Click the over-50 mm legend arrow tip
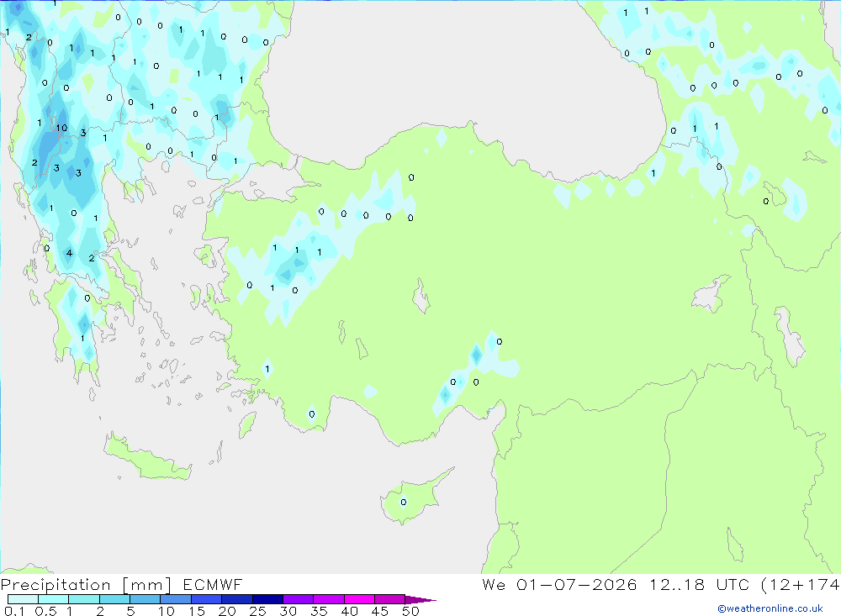The height and width of the screenshot is (616, 841). (x=420, y=600)
